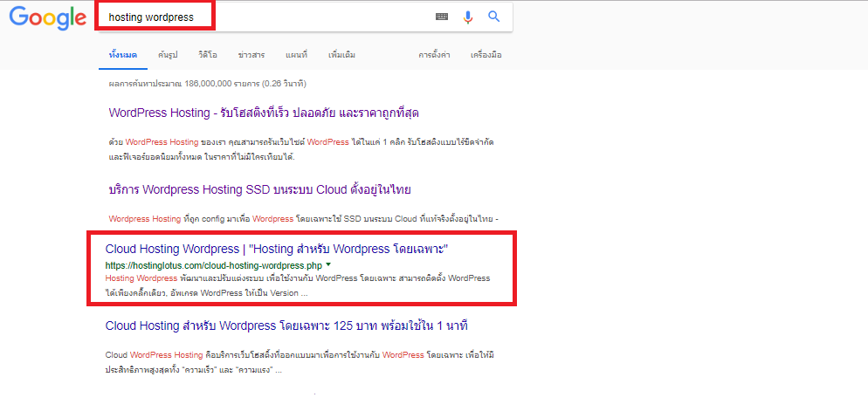The width and height of the screenshot is (868, 418).
Task: Switch to the แผนที่ maps tab
Action: coord(296,55)
